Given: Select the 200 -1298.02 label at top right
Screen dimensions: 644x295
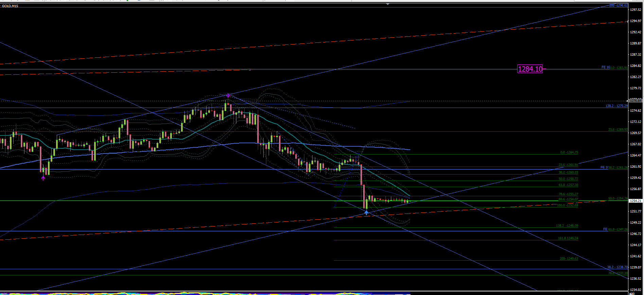Looking at the screenshot, I should coord(618,5).
